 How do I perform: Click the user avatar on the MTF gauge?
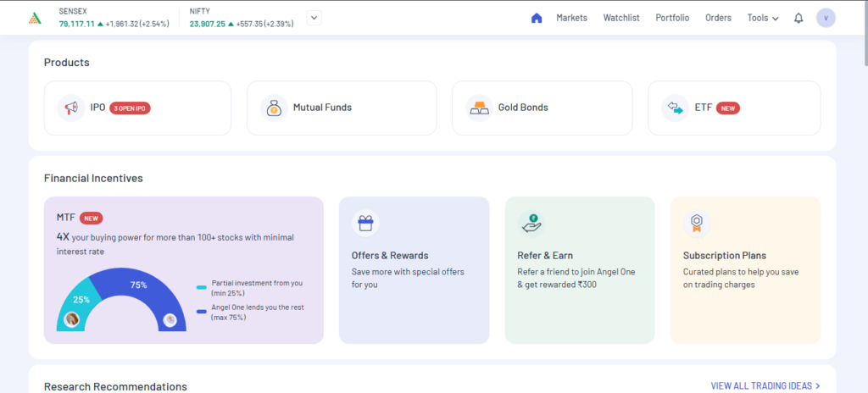72,319
